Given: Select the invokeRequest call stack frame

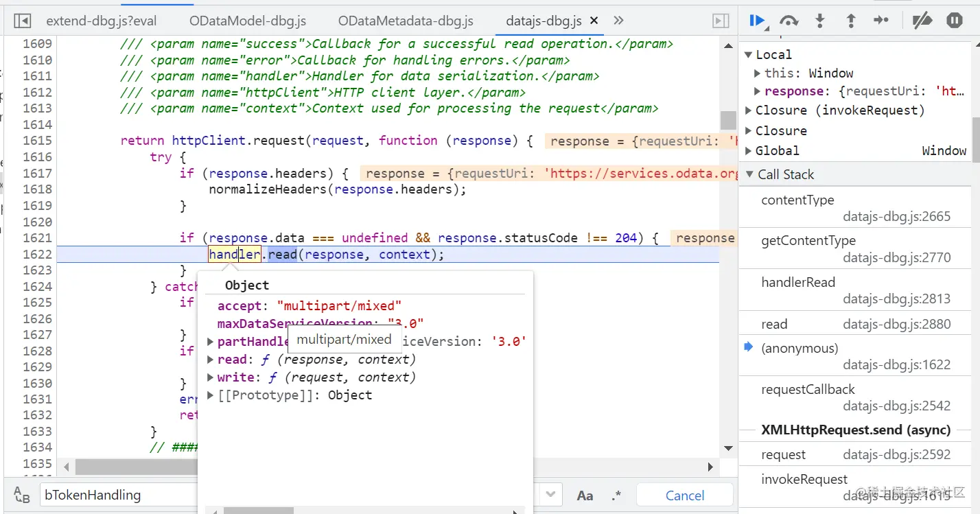Looking at the screenshot, I should click(855, 487).
